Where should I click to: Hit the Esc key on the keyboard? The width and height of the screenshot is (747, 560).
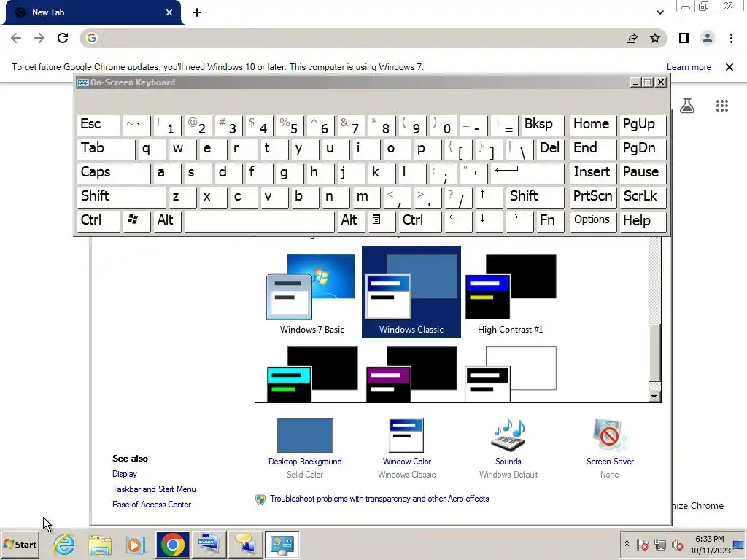tap(98, 125)
